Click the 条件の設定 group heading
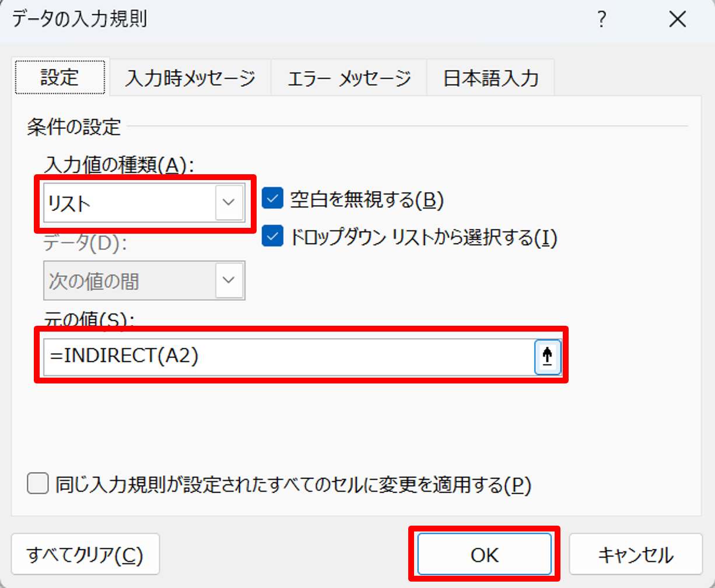Image resolution: width=715 pixels, height=588 pixels. (74, 127)
